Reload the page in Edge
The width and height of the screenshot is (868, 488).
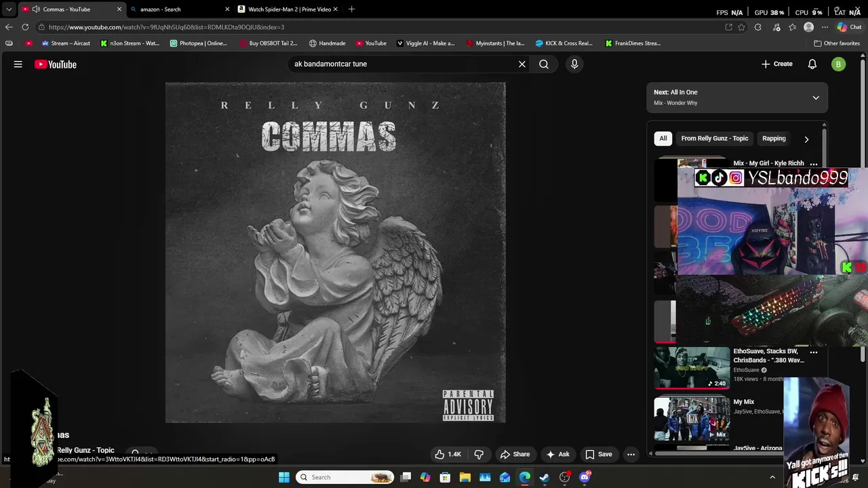(x=25, y=27)
